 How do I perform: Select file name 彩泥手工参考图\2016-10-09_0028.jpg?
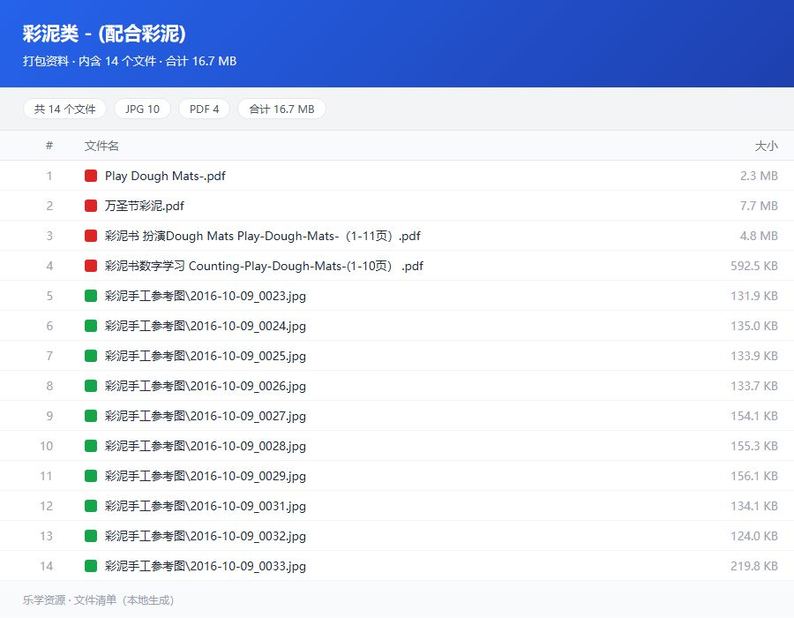205,446
